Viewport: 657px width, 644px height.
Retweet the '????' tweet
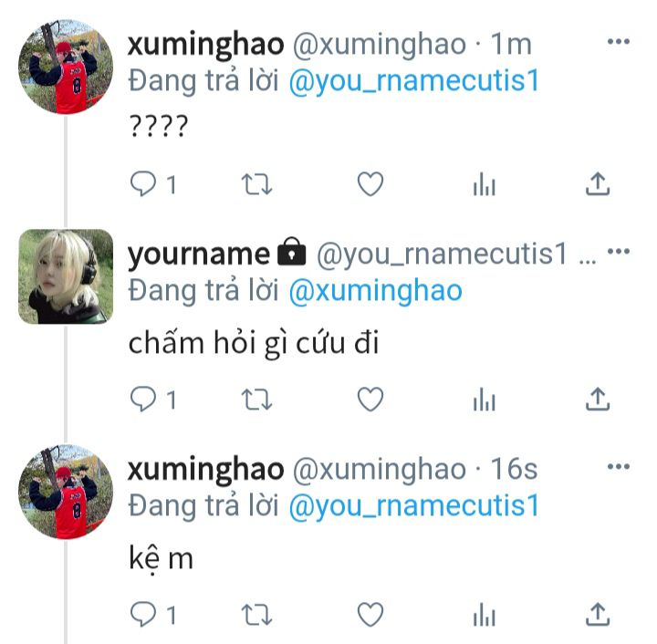tap(256, 184)
